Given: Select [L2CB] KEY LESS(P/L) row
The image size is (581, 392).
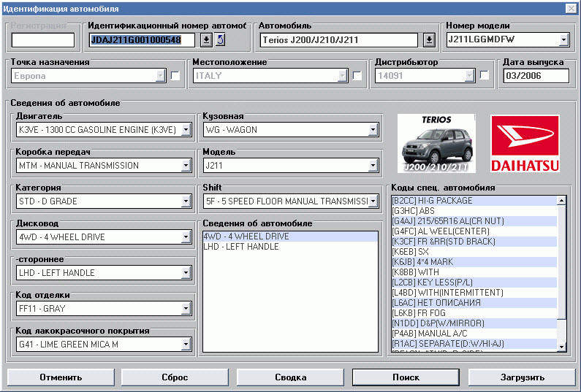Looking at the screenshot, I should tap(474, 283).
